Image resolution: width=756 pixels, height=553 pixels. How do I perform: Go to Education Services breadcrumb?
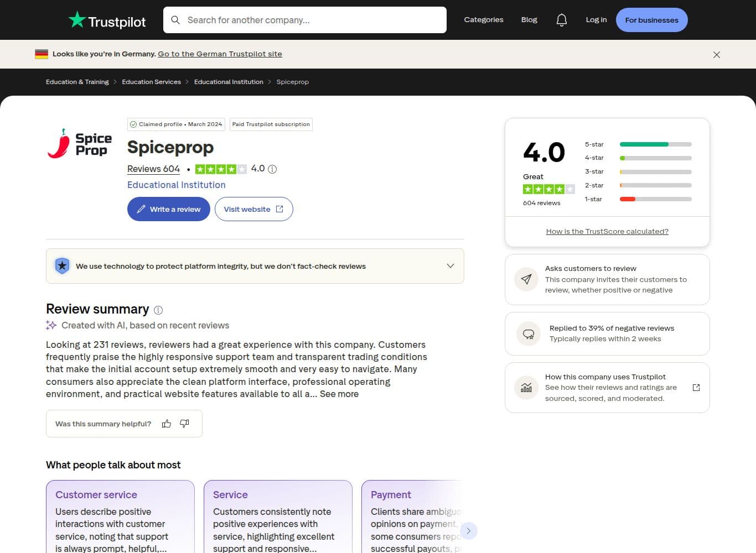click(152, 82)
